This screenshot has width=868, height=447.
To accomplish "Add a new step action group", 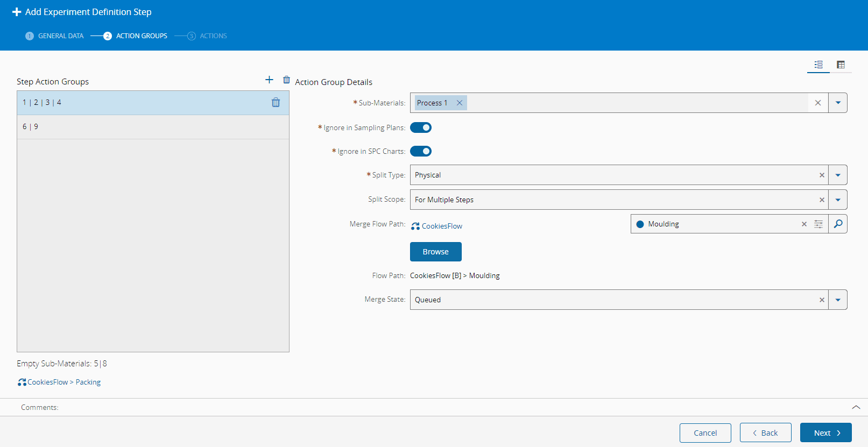I will pos(269,80).
